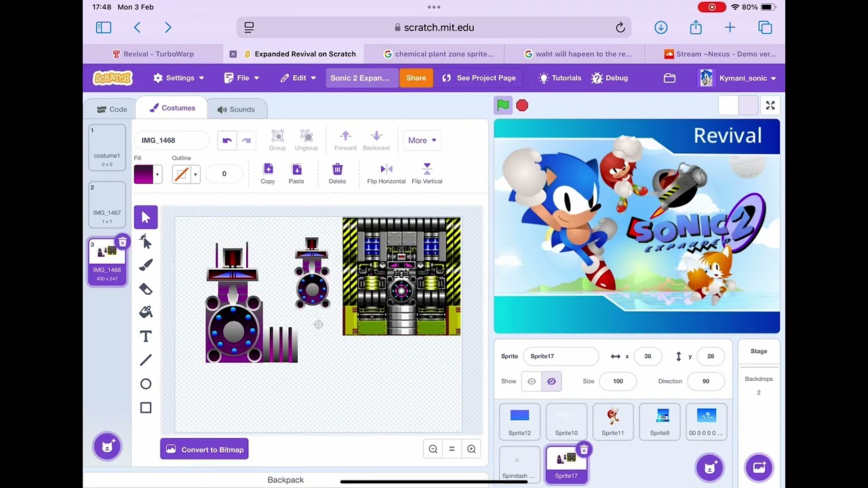Image resolution: width=868 pixels, height=488 pixels.
Task: Open the Choose a Backdrop button
Action: pyautogui.click(x=759, y=467)
